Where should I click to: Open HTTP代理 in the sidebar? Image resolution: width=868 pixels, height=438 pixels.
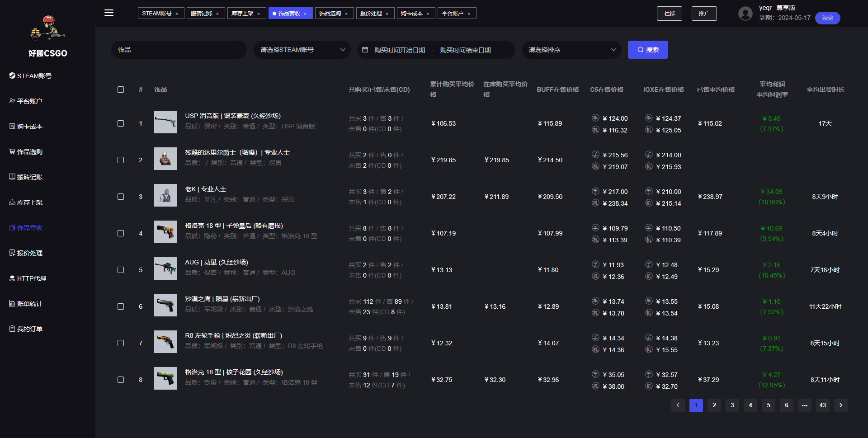28,278
